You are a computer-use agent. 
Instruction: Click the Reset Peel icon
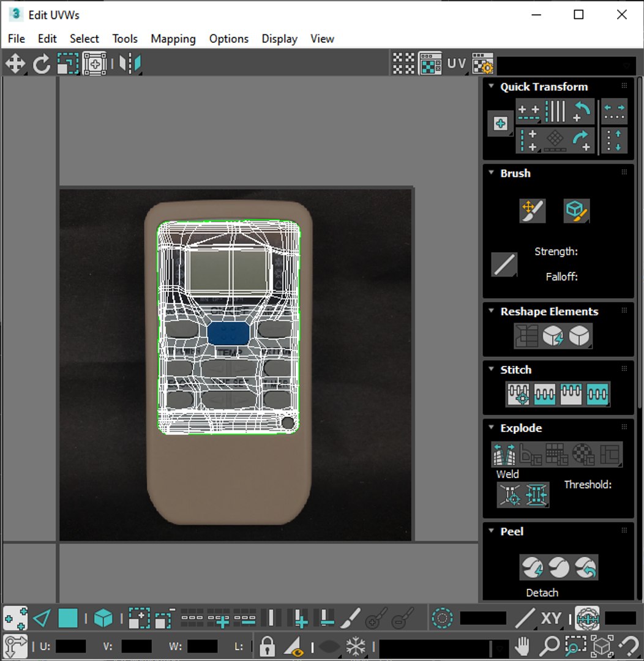pos(585,567)
